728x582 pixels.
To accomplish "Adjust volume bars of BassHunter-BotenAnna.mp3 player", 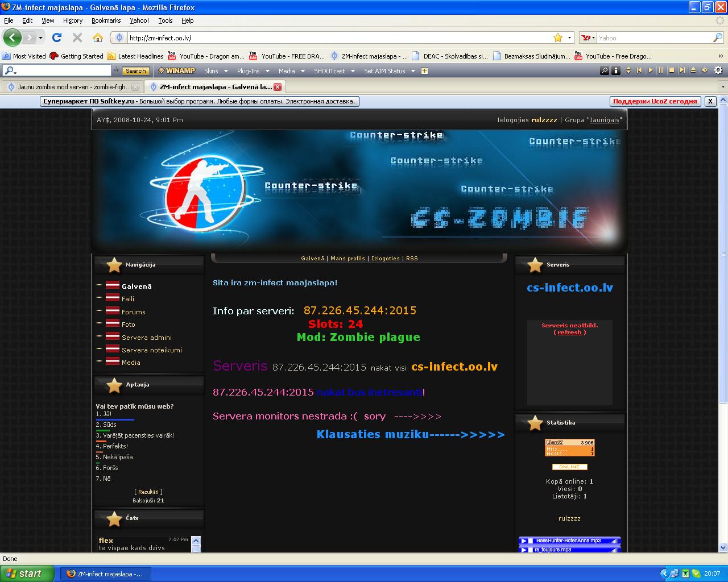I will click(613, 541).
